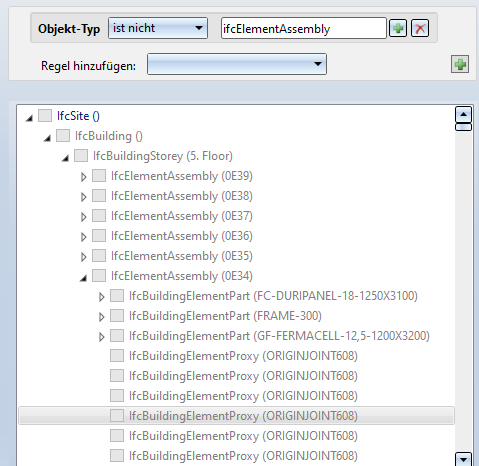Select IfcElementAssembly (0E39) label

click(182, 176)
